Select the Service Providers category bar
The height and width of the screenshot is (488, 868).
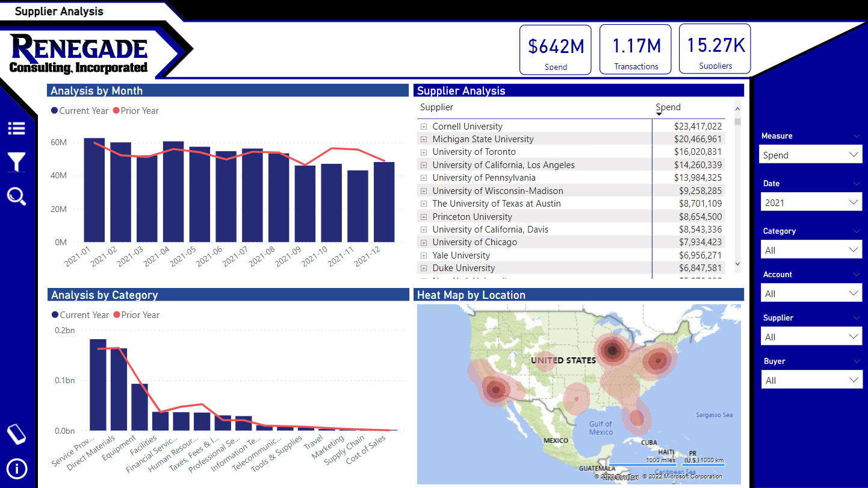(98, 385)
